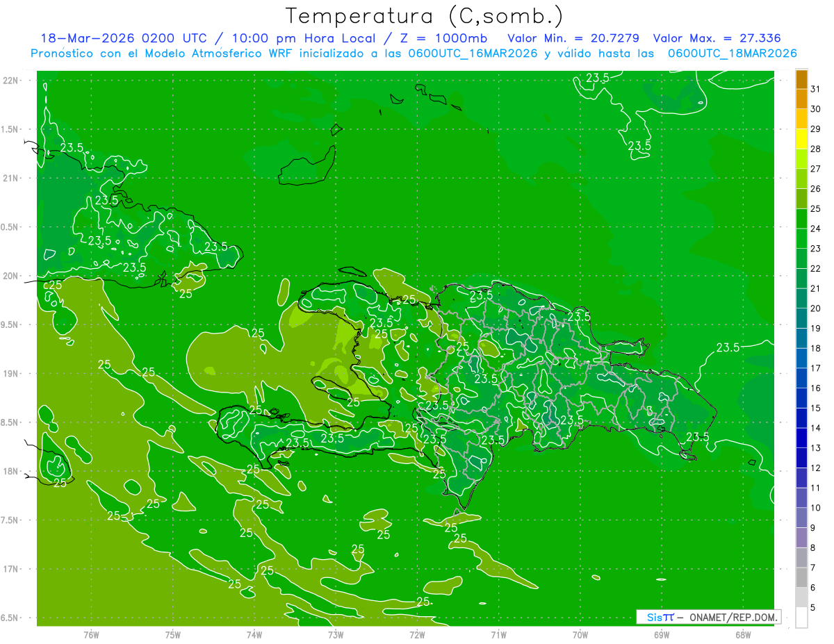834x644 pixels.
Task: Click the 19N latitude axis label
Action: (x=12, y=373)
